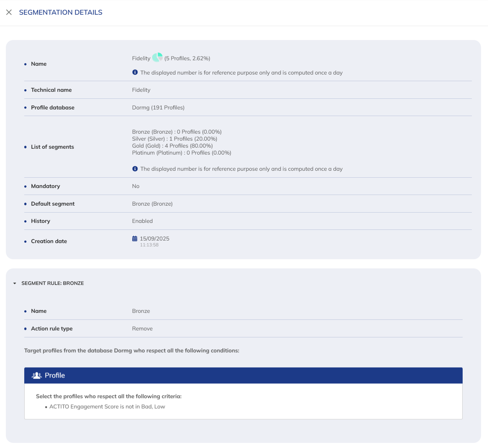Click the Fidelity pie chart icon

click(x=157, y=57)
